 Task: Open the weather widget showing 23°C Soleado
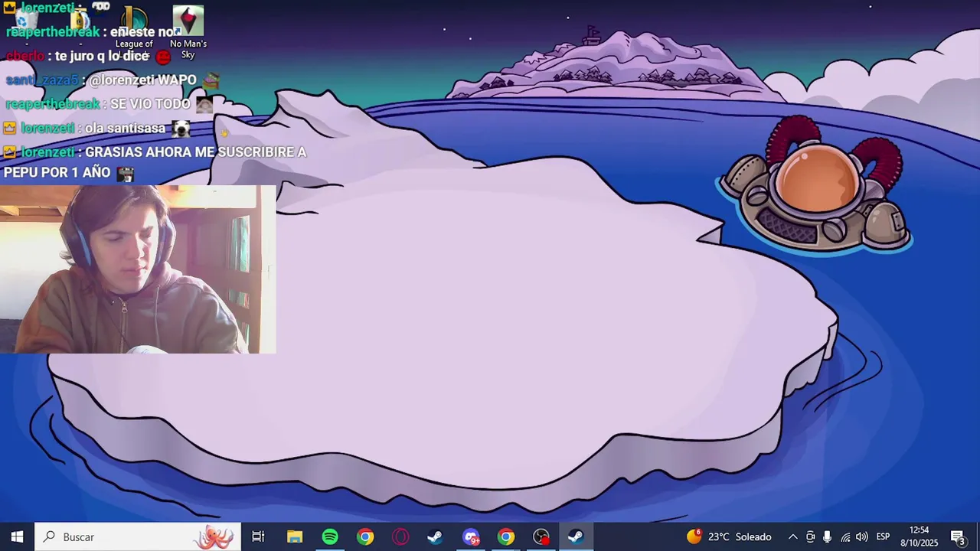tap(729, 536)
